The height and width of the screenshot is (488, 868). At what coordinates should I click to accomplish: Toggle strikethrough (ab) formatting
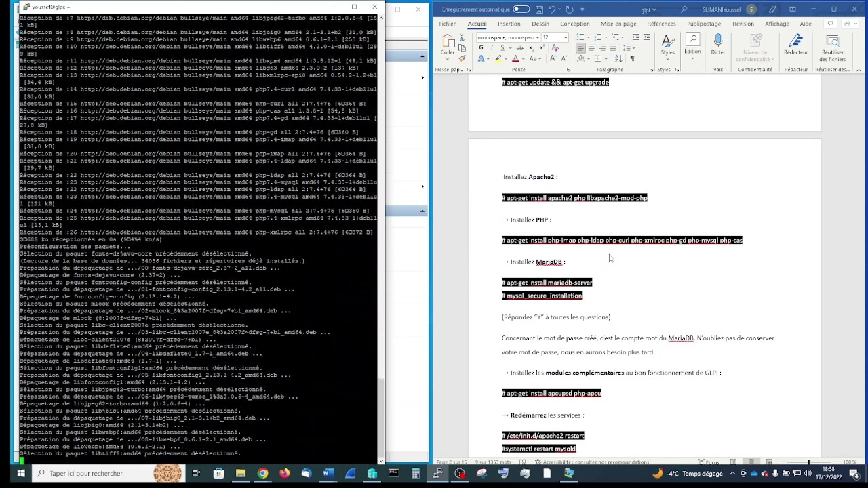tap(520, 48)
